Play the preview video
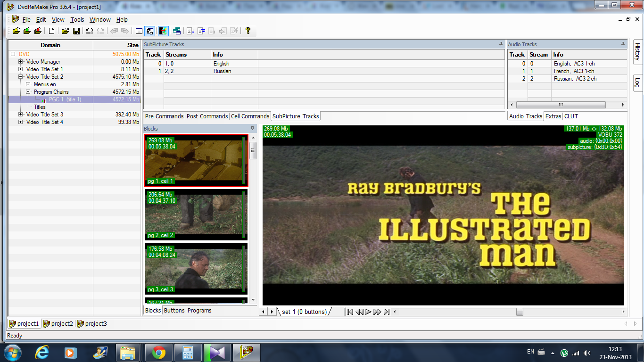Viewport: 644px width, 362px height. coord(368,312)
